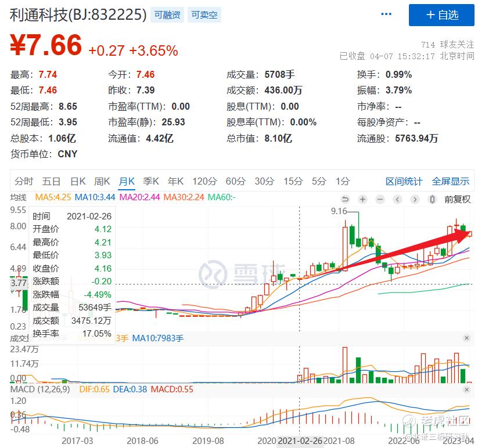Click the DIF:0.65 value
478x448 pixels.
click(94, 389)
